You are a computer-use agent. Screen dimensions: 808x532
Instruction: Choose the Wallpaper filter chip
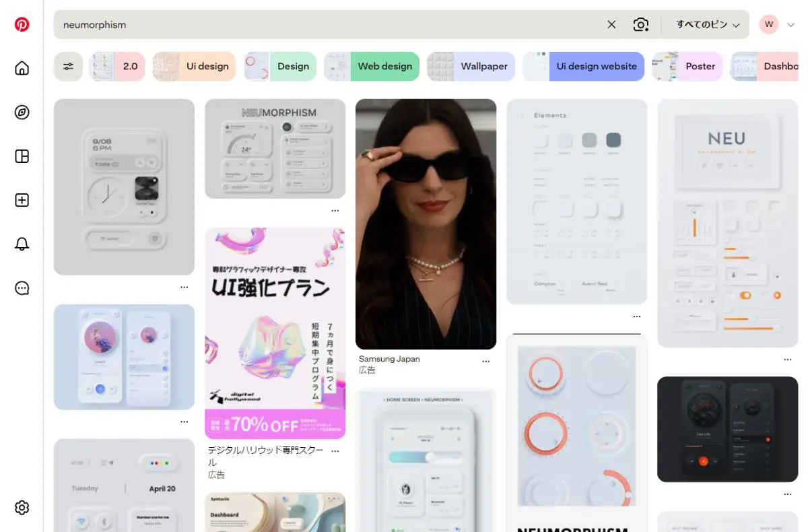point(471,66)
